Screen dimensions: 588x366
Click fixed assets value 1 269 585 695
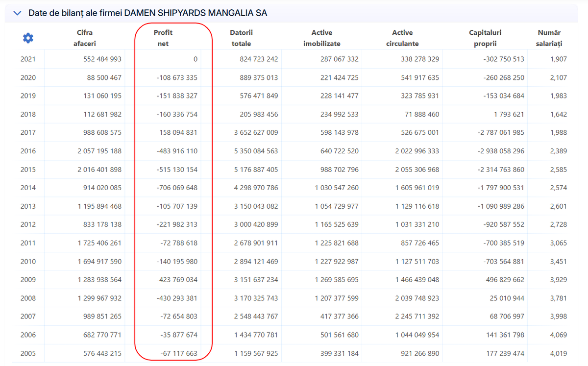(337, 280)
